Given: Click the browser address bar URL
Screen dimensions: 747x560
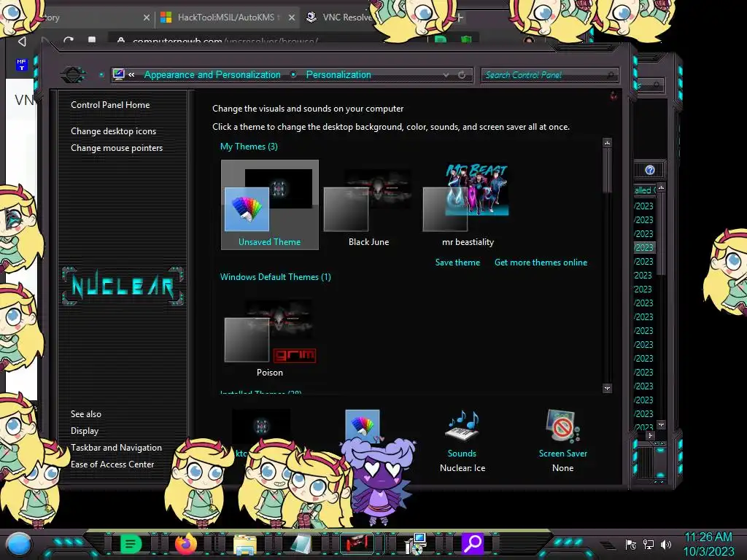Looking at the screenshot, I should tap(225, 42).
